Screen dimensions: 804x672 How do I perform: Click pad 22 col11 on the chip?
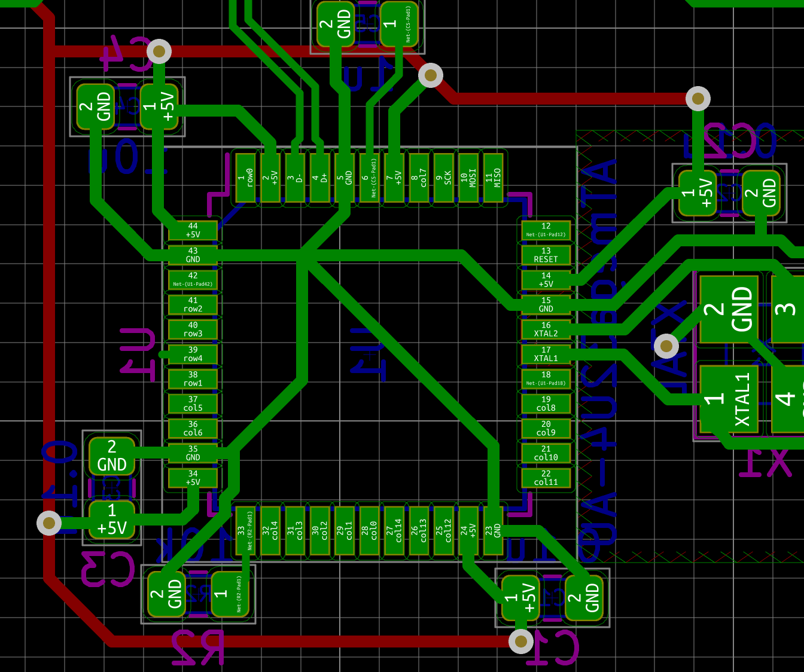(x=546, y=478)
